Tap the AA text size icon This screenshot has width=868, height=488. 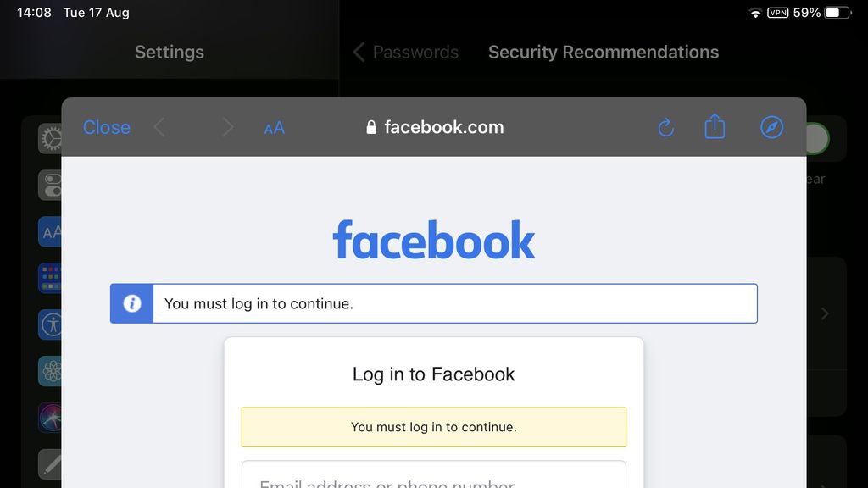273,127
